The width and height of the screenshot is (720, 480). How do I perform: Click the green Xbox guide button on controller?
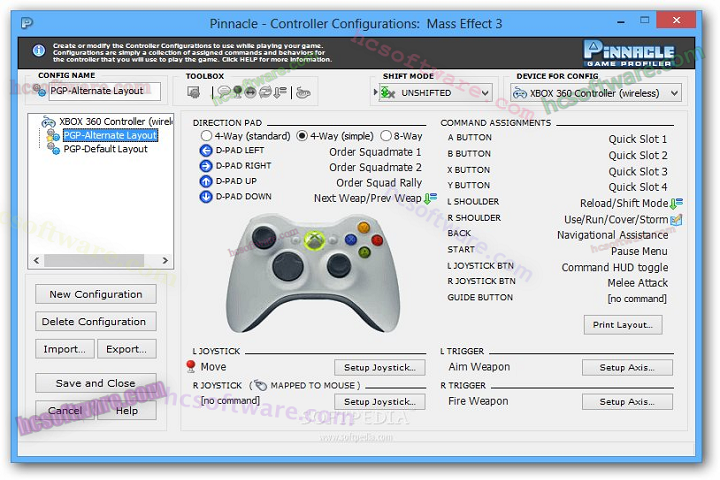point(315,240)
